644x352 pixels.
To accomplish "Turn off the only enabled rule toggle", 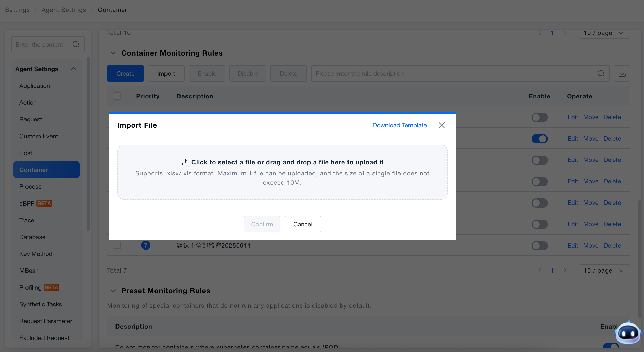I will tap(539, 139).
